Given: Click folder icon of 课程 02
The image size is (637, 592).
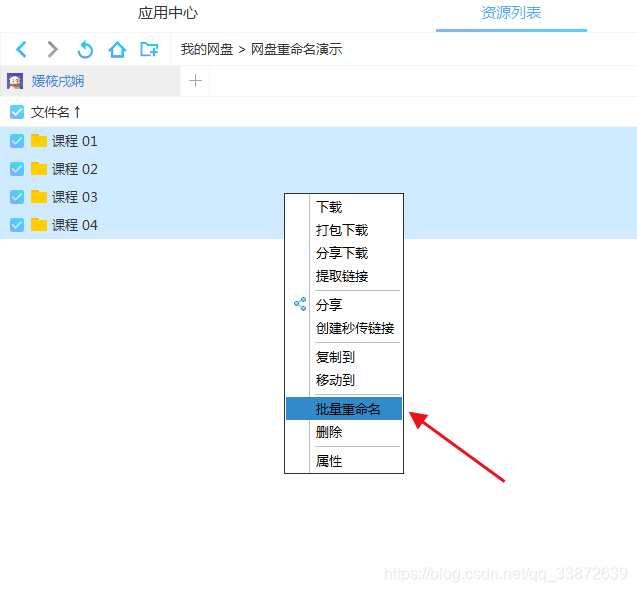Looking at the screenshot, I should 39,168.
